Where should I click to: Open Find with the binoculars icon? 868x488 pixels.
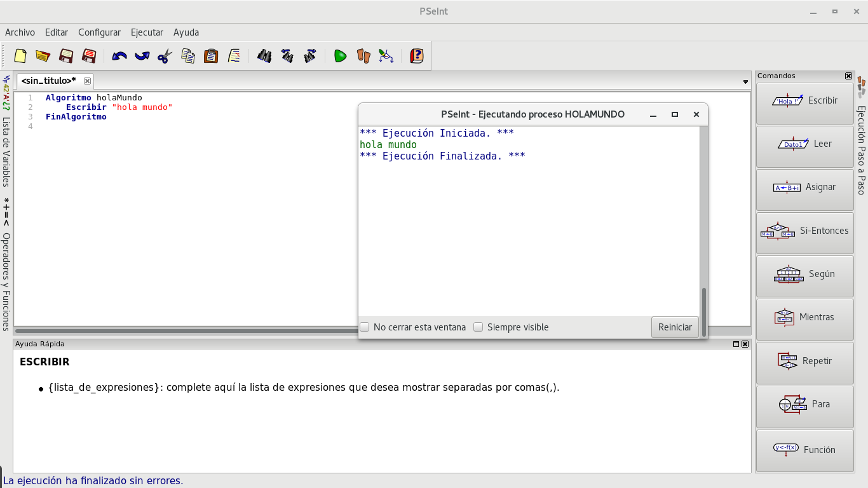pos(264,56)
